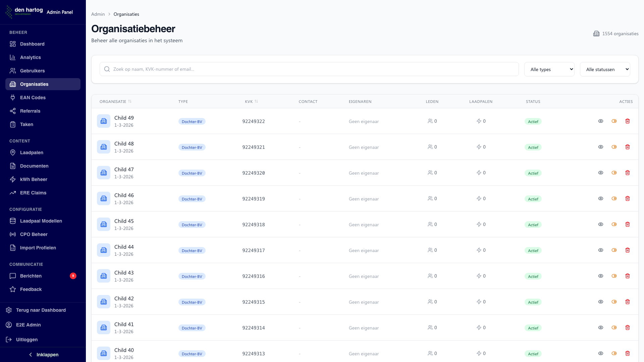Open the CPO Beheer sidebar item

34,234
